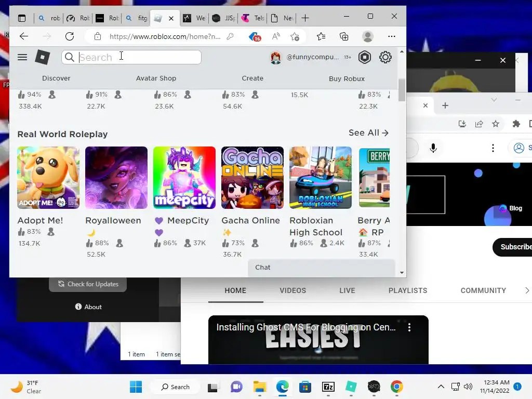Open the Robux balance icon

click(364, 57)
